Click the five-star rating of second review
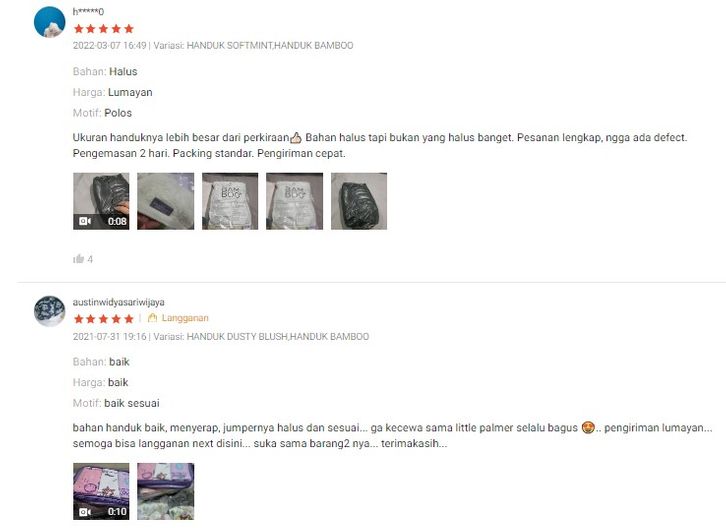The height and width of the screenshot is (528, 726). (104, 319)
